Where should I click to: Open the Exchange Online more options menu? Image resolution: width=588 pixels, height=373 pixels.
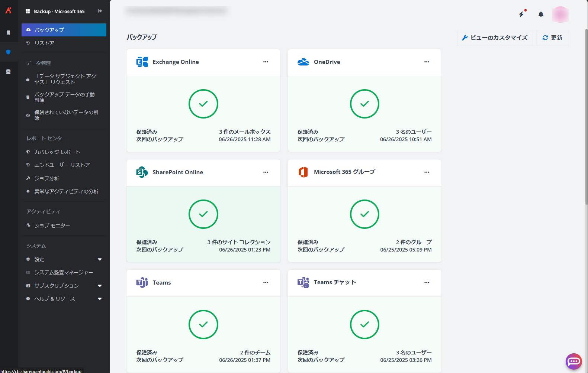266,62
